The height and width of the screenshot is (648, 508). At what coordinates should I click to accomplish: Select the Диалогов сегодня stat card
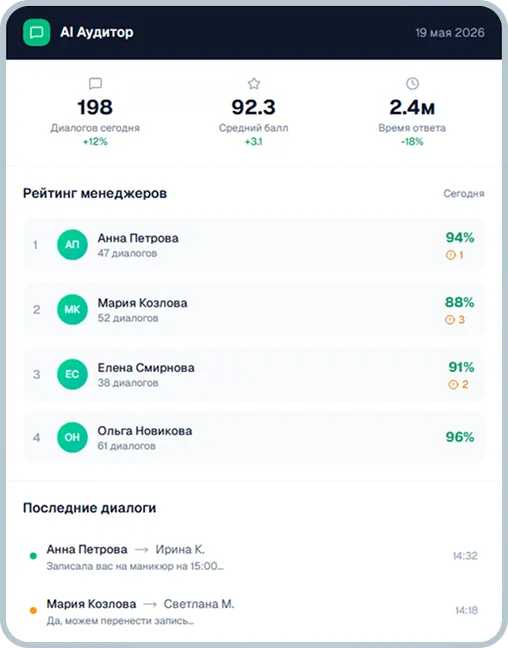95,112
